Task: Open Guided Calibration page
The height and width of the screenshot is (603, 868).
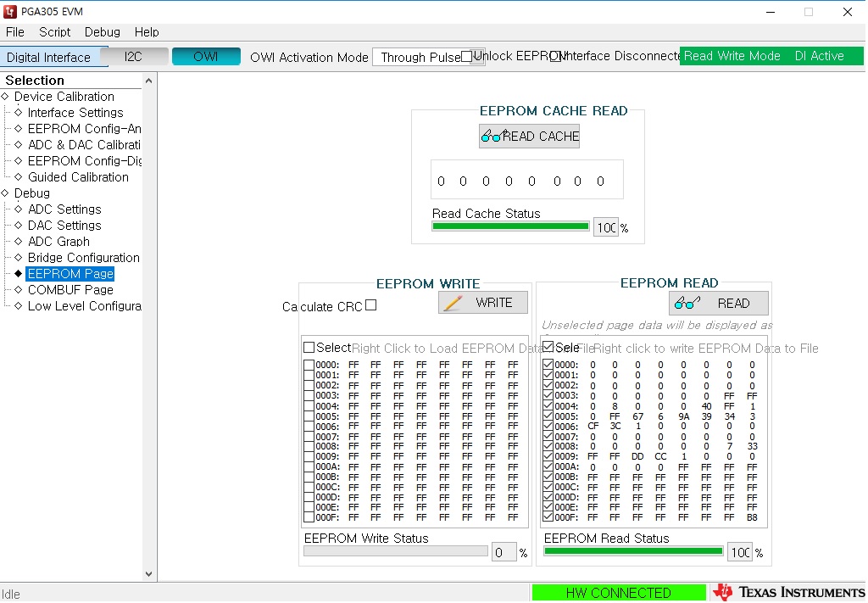Action: (78, 177)
